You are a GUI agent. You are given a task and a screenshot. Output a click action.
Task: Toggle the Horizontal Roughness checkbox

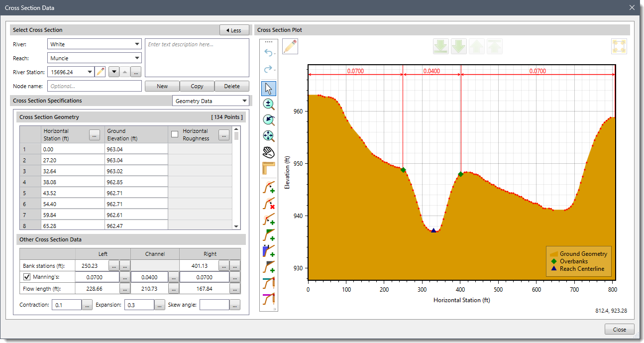click(x=175, y=134)
